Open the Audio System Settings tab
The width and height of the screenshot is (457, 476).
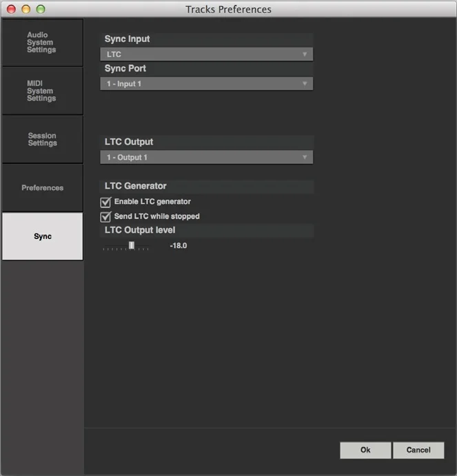43,42
